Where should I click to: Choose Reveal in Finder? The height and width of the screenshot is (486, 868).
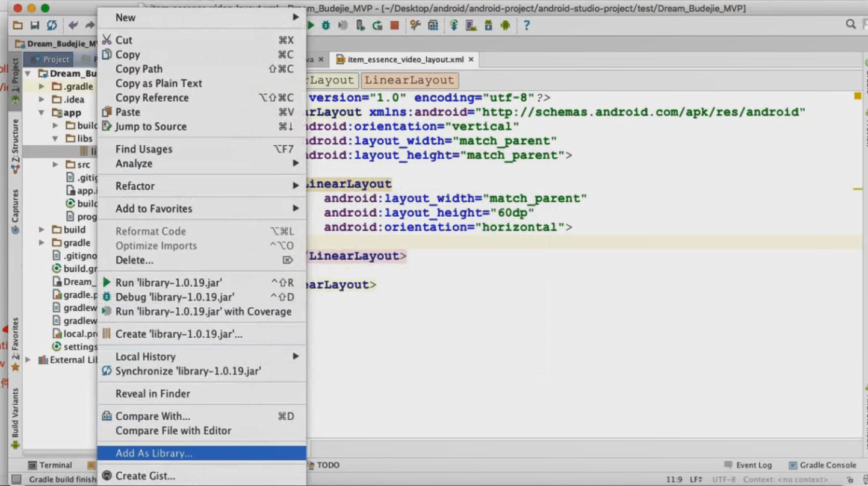(202, 394)
